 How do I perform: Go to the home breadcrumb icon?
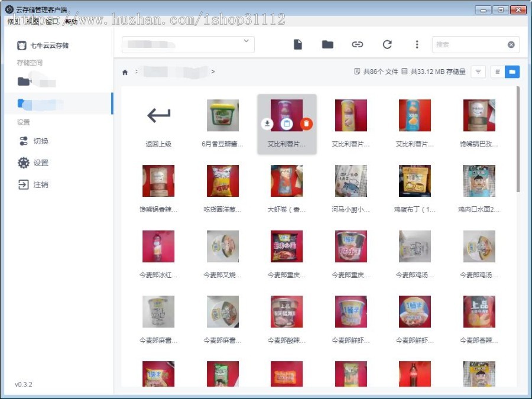(125, 72)
